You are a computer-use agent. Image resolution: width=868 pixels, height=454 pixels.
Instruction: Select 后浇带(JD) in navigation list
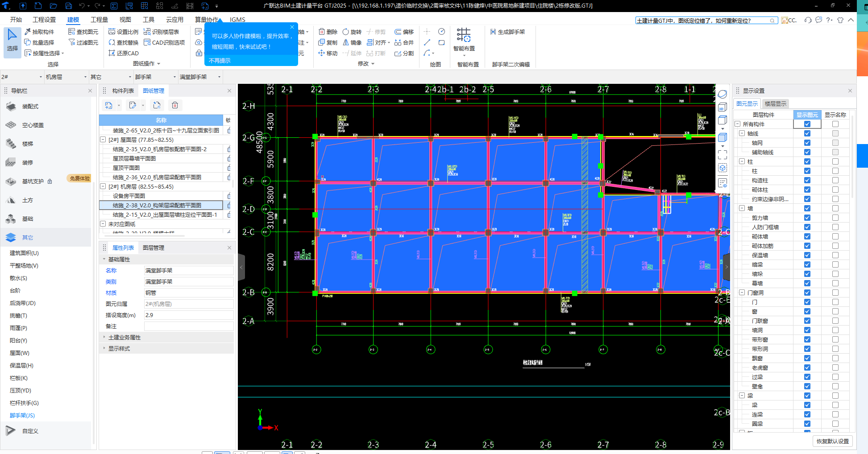click(x=23, y=303)
